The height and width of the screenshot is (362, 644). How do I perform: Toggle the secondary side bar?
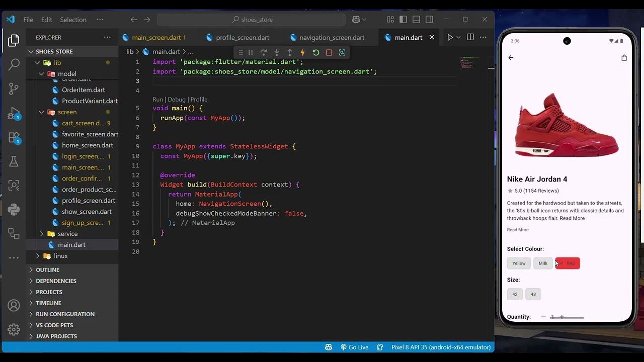429,20
